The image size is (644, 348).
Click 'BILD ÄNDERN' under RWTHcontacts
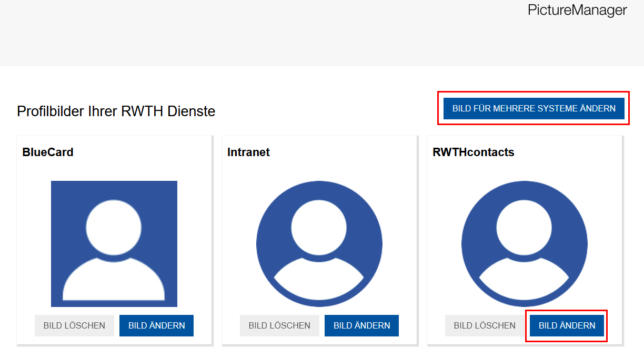(567, 325)
